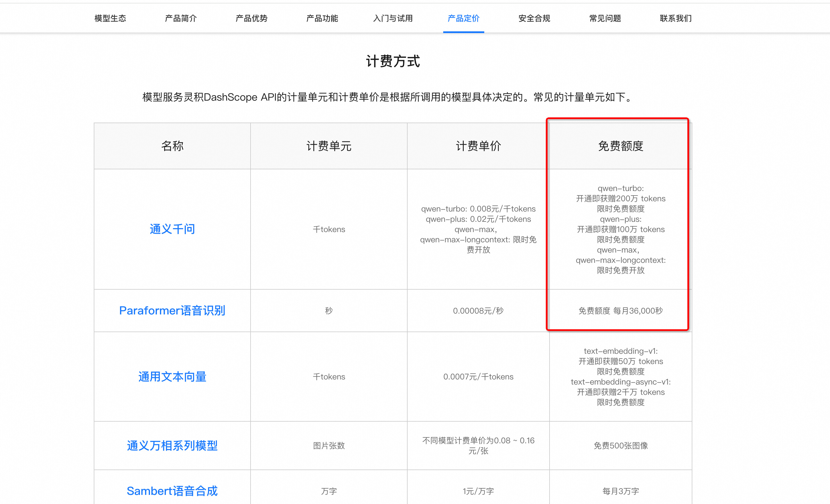Click the 计费方式 section heading
Screen dimensions: 830x504
[393, 61]
